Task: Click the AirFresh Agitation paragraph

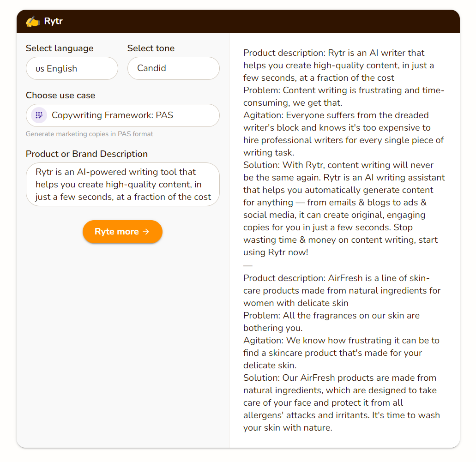Action: (x=341, y=353)
